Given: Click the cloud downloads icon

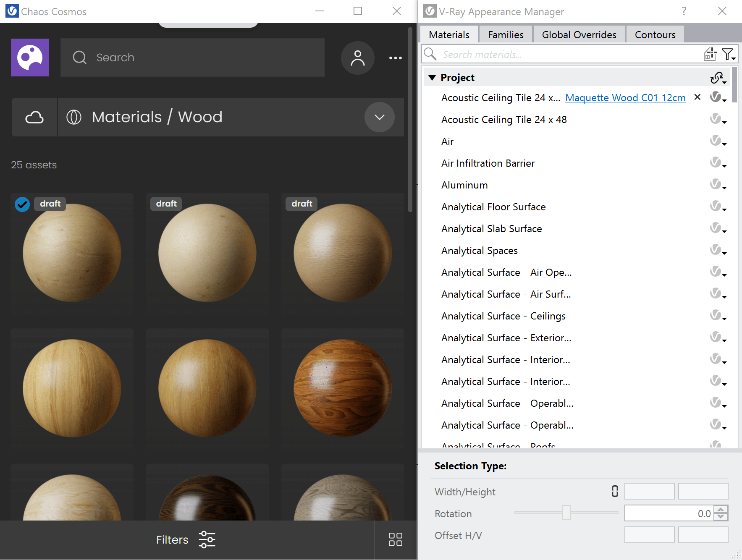Looking at the screenshot, I should 34,117.
